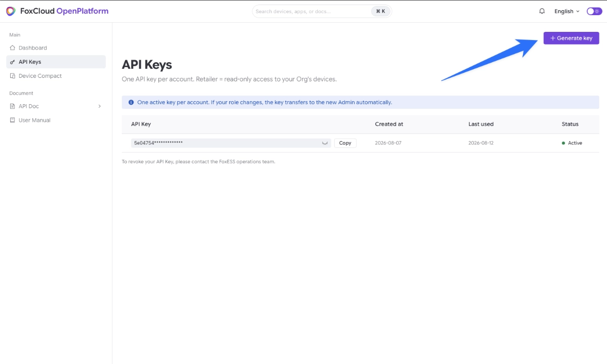Click the masked API key field 5e04754
Viewport: 607px width, 364px height.
coord(231,143)
